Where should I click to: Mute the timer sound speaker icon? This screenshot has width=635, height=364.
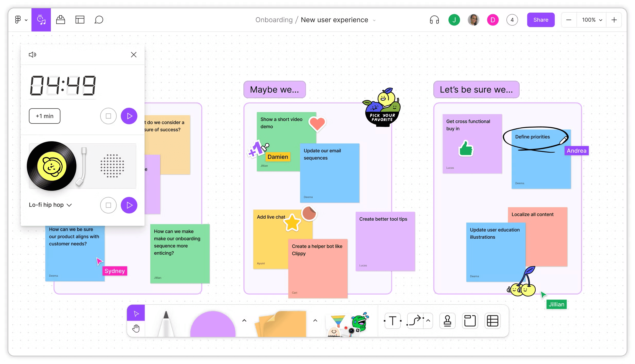tap(33, 55)
